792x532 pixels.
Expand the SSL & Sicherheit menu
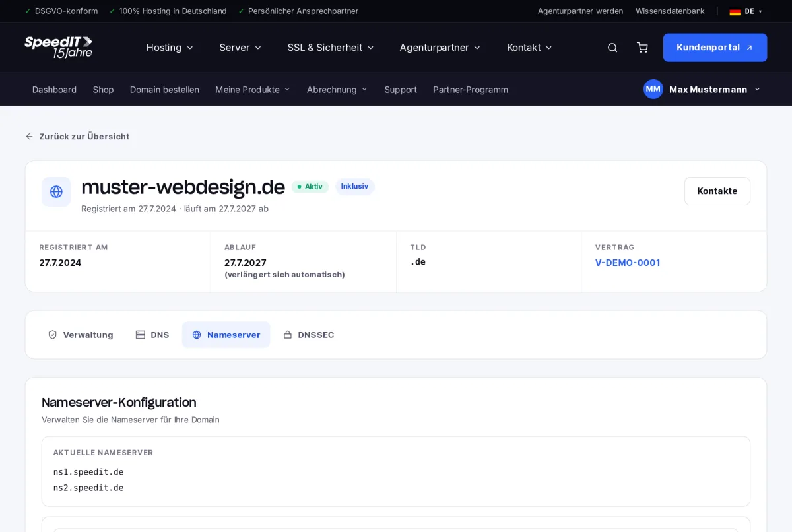coord(331,48)
